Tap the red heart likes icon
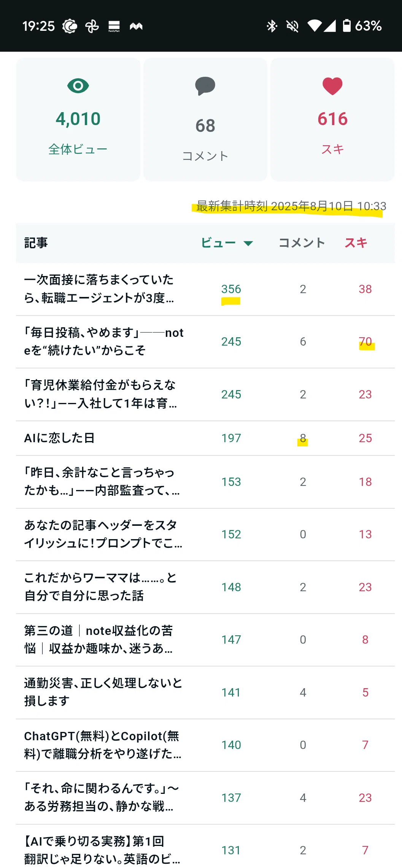Viewport: 402px width, 868px height. (x=332, y=86)
